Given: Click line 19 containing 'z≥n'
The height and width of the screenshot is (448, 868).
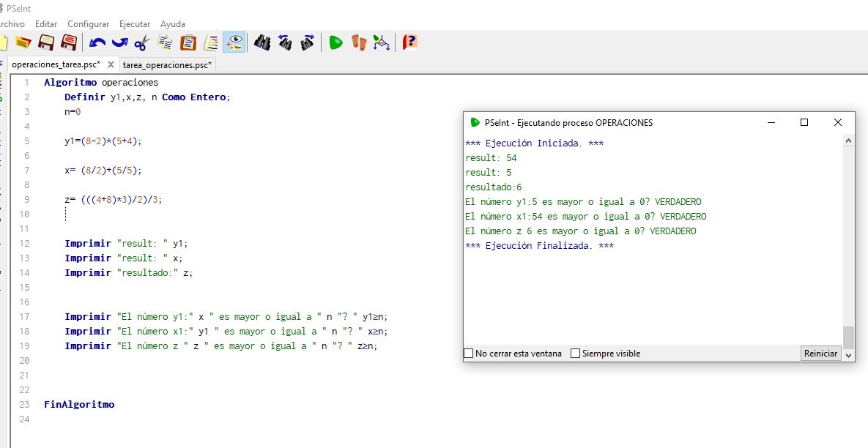Looking at the screenshot, I should tap(221, 346).
